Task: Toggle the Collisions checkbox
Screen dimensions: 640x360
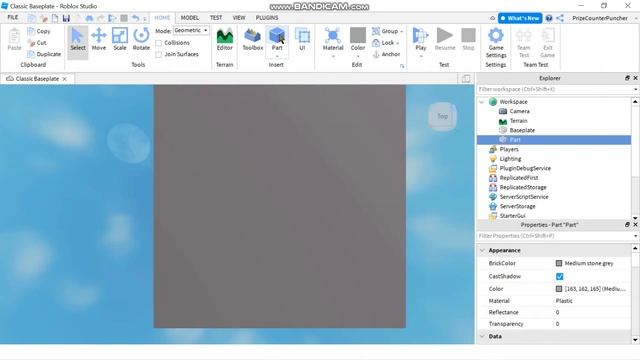Action: point(158,43)
